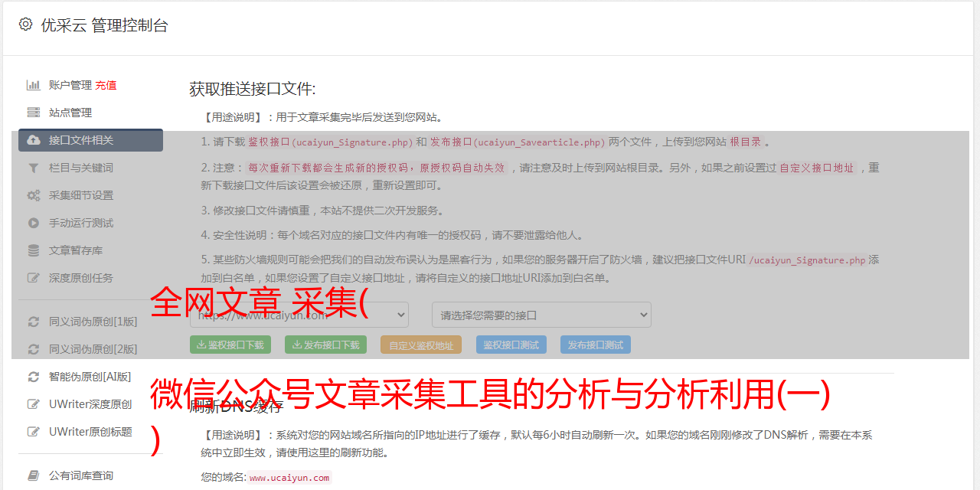
Task: Click the 鉴权接口(ucaiyun_Signature.php) code text
Action: click(331, 142)
